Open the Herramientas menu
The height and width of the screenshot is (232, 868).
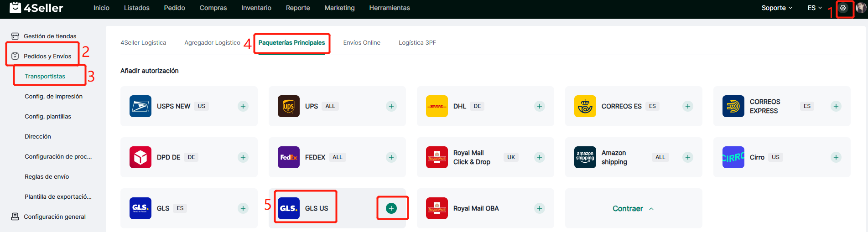tap(390, 8)
